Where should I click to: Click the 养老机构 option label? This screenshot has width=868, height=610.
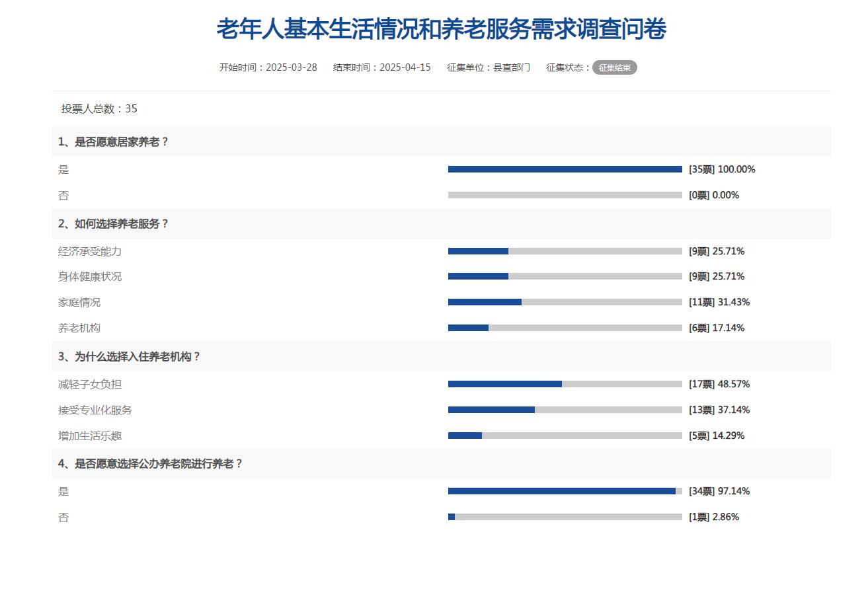pyautogui.click(x=79, y=328)
